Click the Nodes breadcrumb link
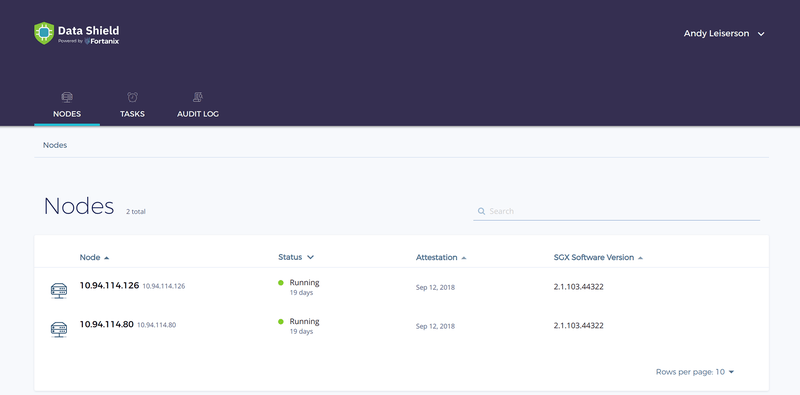800x395 pixels. click(x=55, y=145)
